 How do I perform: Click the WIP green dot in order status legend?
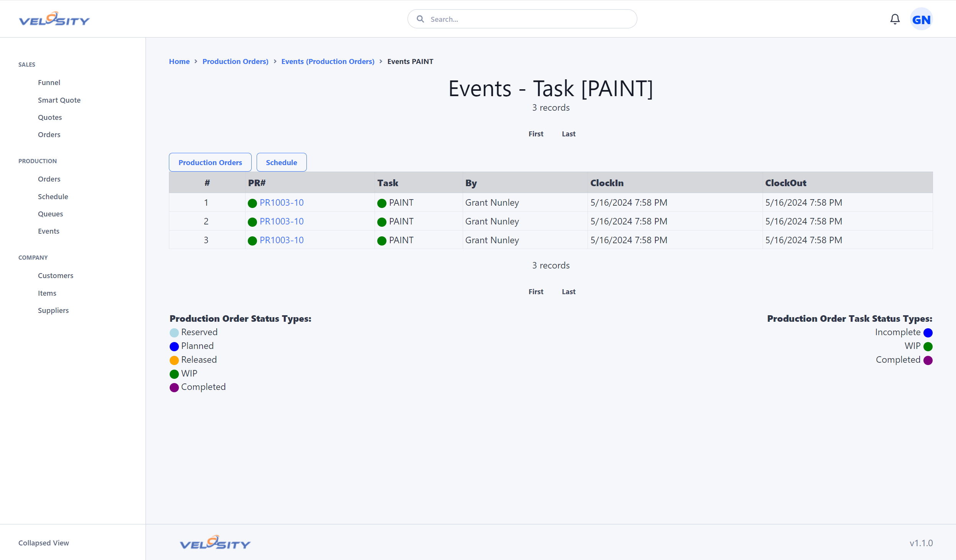[x=174, y=374]
